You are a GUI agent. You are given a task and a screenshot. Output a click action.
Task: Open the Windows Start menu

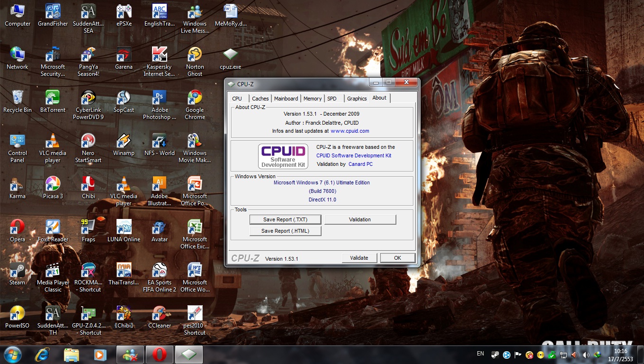12,355
